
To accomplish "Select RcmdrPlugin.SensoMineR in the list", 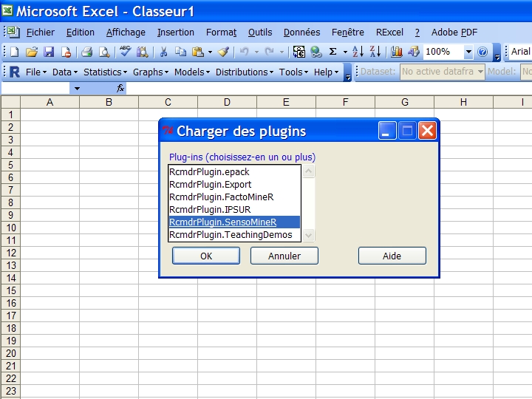I will click(234, 222).
